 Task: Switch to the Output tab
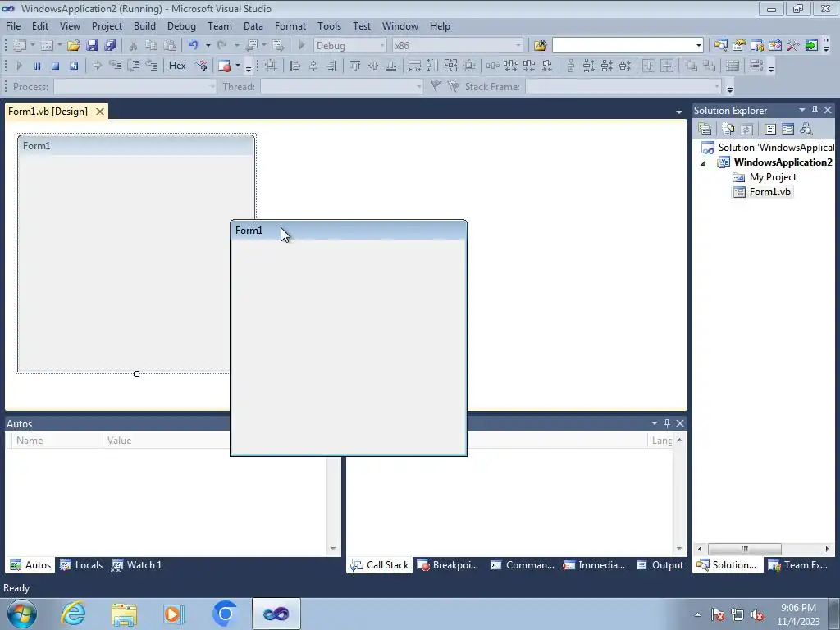[660, 565]
